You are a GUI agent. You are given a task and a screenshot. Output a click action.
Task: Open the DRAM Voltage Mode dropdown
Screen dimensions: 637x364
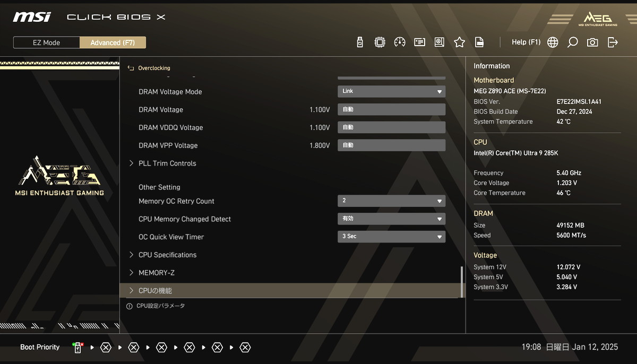coord(392,91)
